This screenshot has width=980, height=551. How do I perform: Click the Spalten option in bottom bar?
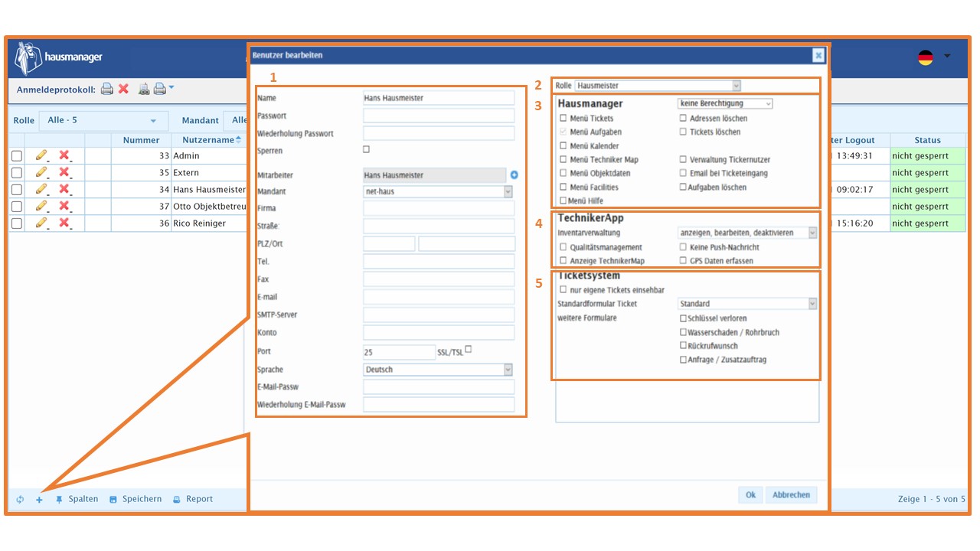[x=77, y=499]
